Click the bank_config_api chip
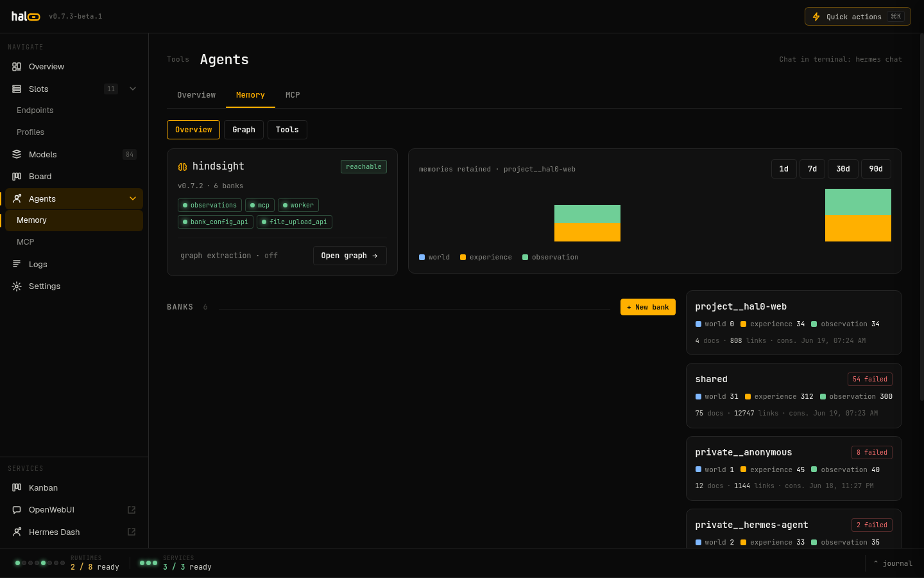Viewport: 924px width, 578px height. click(x=216, y=222)
